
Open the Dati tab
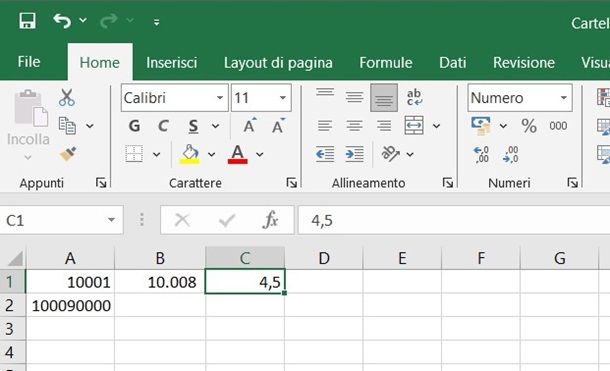[x=452, y=63]
